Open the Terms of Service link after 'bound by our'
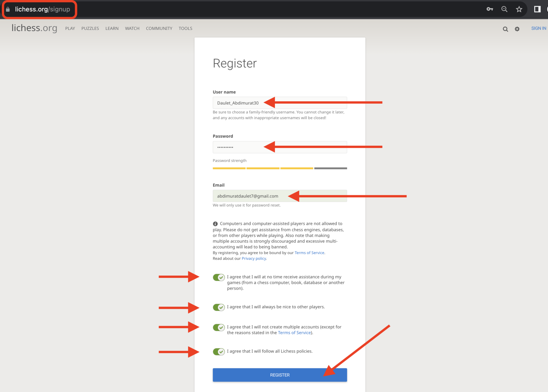Viewport: 548px width, 392px height. coord(309,253)
